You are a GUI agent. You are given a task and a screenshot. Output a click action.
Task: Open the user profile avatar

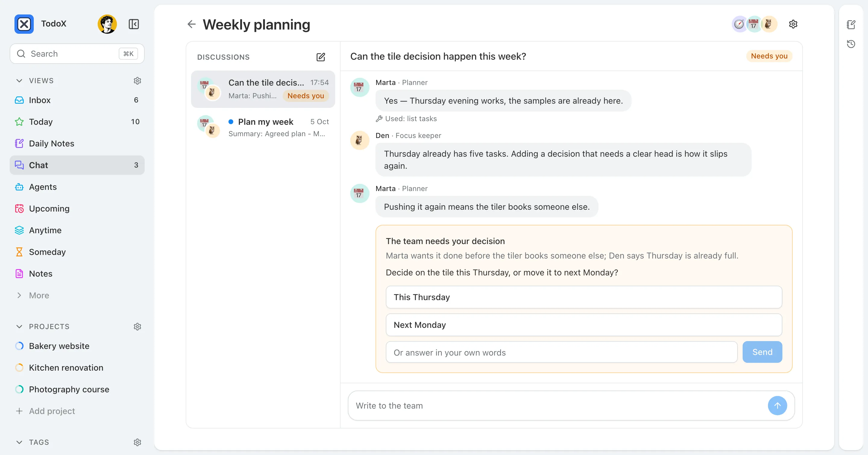107,24
